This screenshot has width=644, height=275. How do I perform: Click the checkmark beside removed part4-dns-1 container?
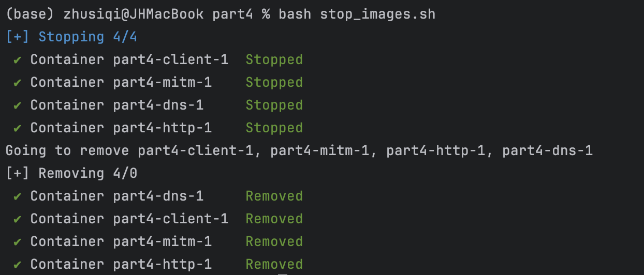(x=18, y=196)
